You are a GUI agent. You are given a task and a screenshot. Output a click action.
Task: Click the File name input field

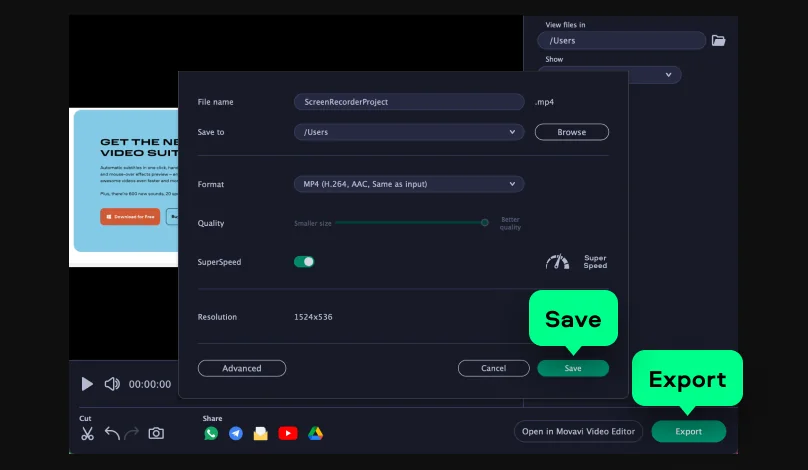(409, 102)
